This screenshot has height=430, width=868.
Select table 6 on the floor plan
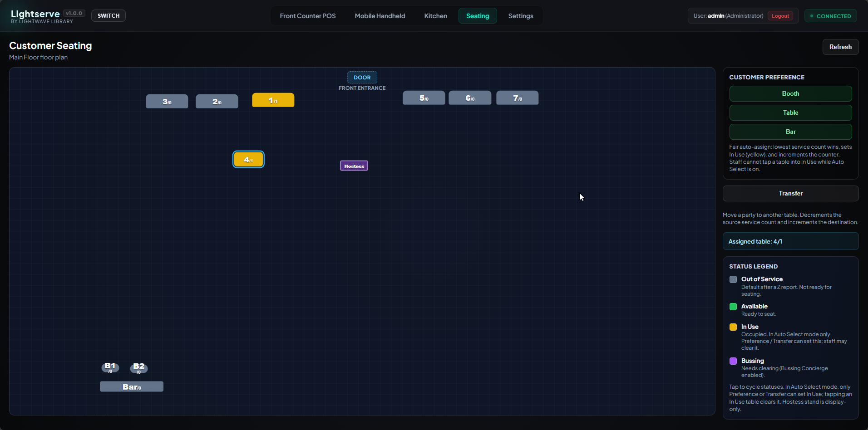470,98
